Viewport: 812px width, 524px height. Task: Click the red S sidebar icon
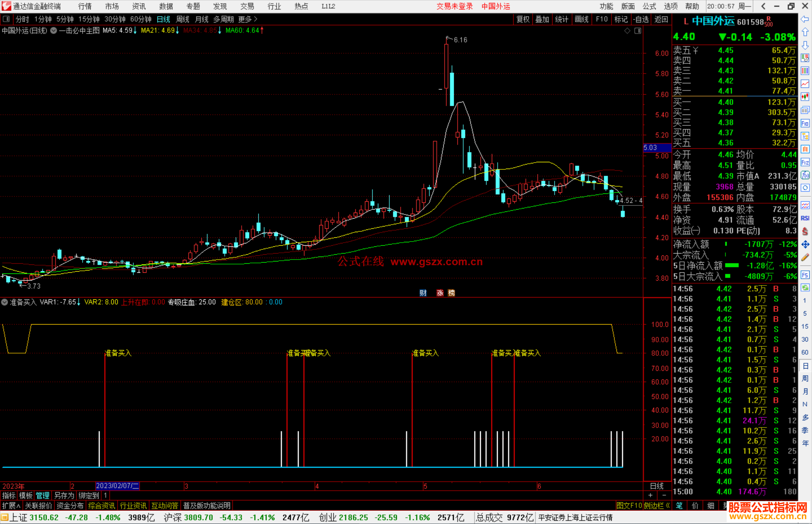[805, 231]
